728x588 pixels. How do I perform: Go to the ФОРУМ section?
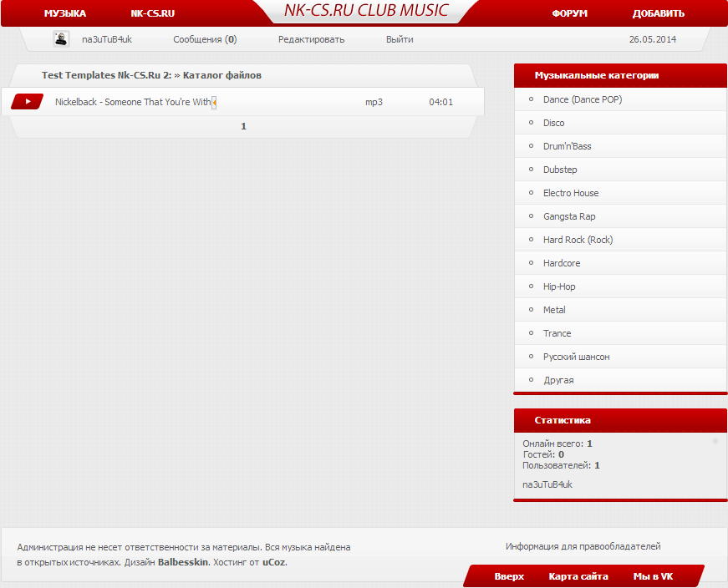570,13
